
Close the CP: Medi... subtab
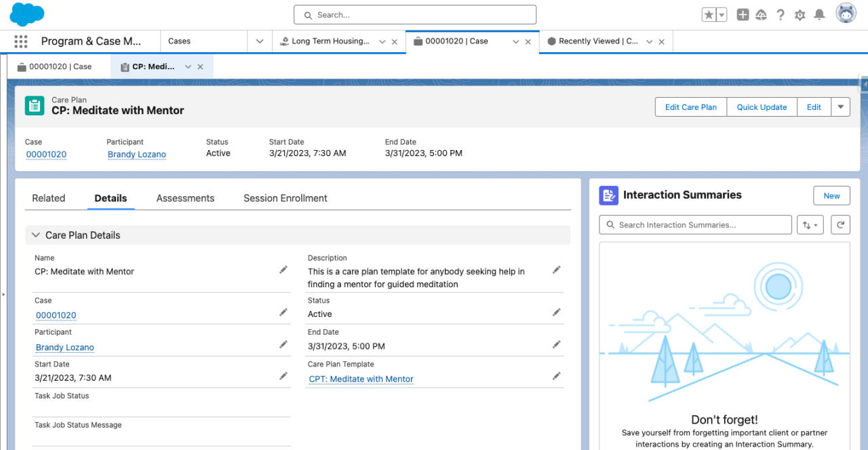[200, 67]
